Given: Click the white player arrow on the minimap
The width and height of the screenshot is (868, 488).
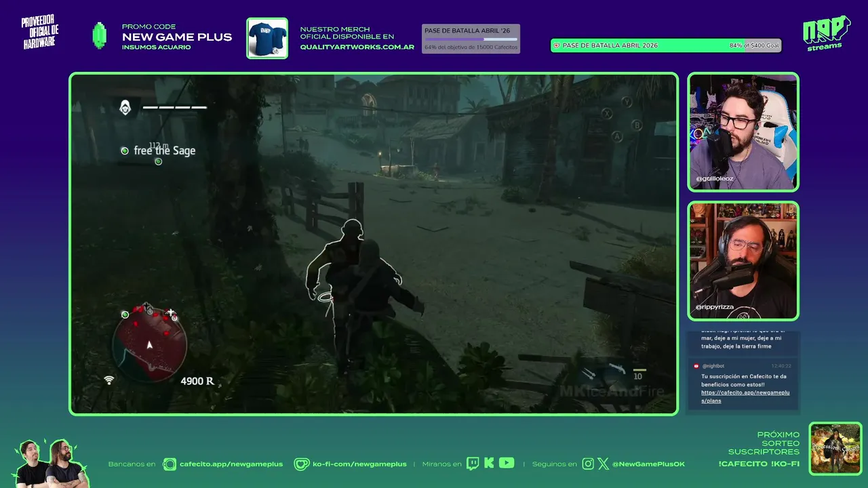Looking at the screenshot, I should coord(150,345).
